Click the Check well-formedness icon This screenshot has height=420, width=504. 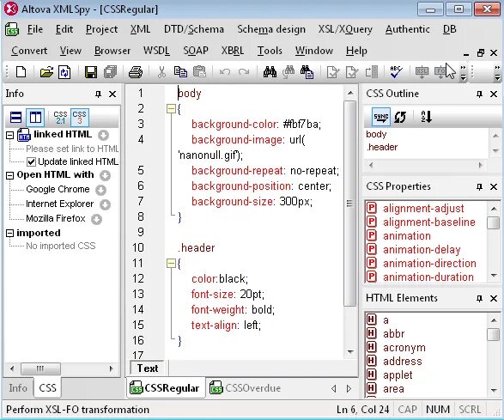pos(332,71)
